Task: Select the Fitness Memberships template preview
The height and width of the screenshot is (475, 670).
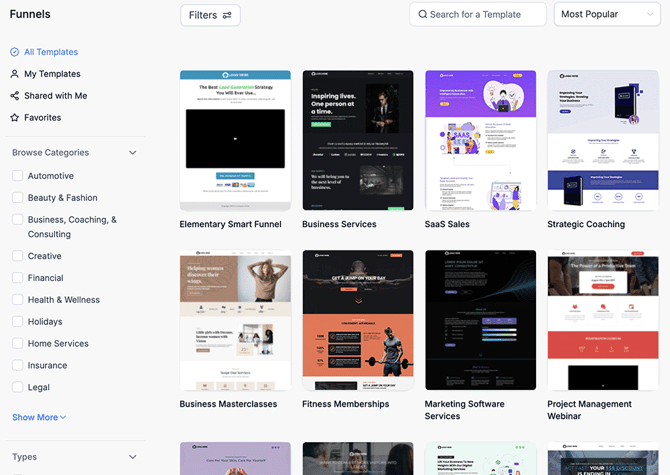Action: [x=358, y=320]
